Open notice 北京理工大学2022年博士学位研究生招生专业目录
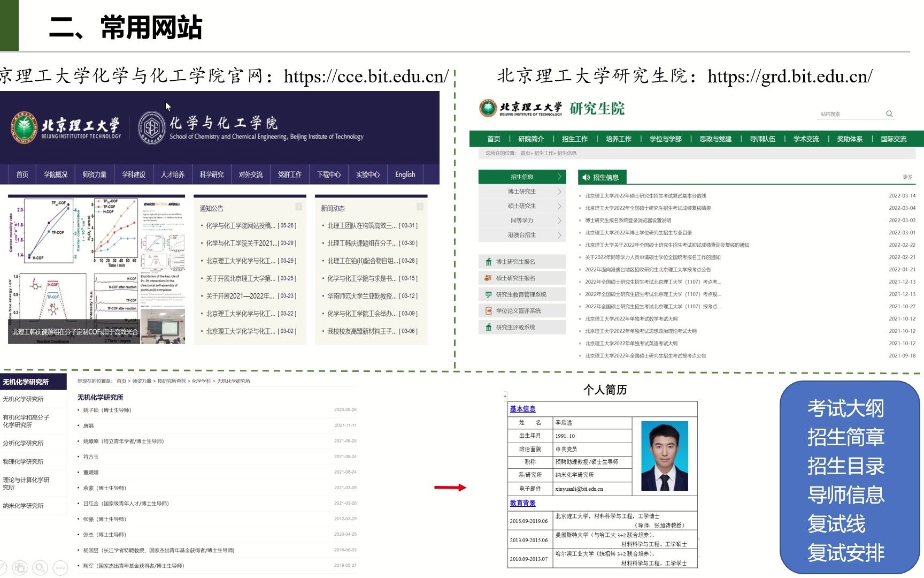Viewport: 924px width, 578px height. pos(638,233)
